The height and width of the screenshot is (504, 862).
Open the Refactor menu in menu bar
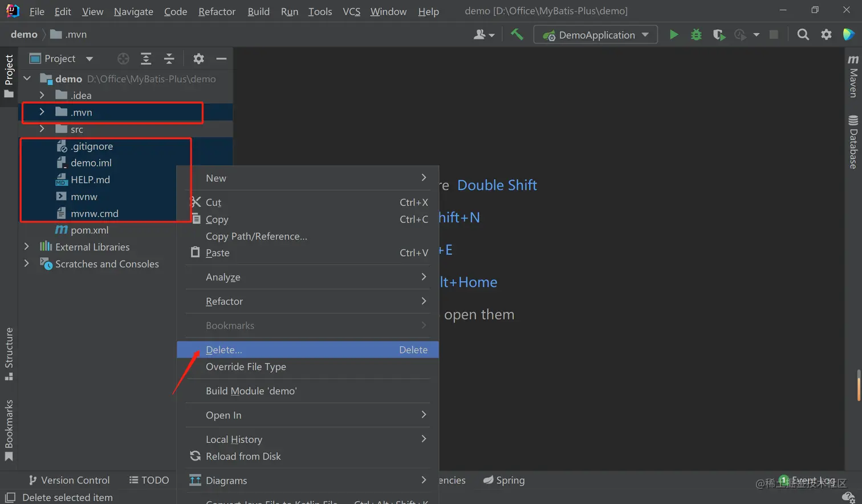point(217,11)
